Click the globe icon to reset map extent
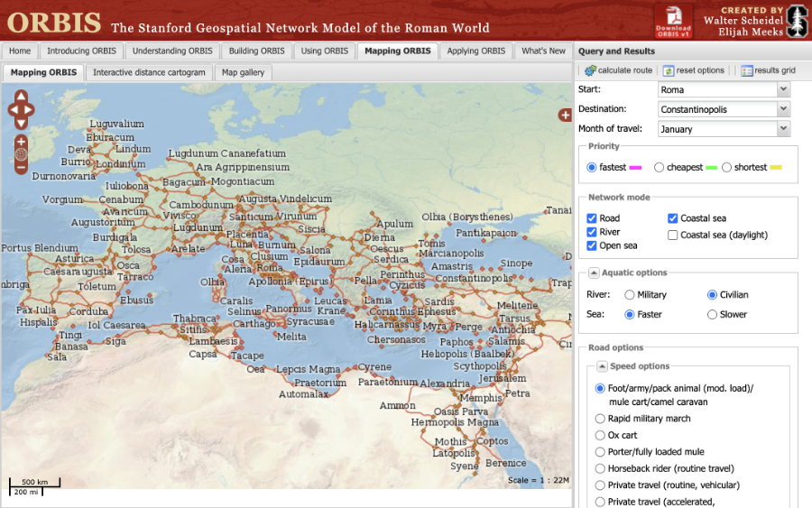 click(x=21, y=154)
